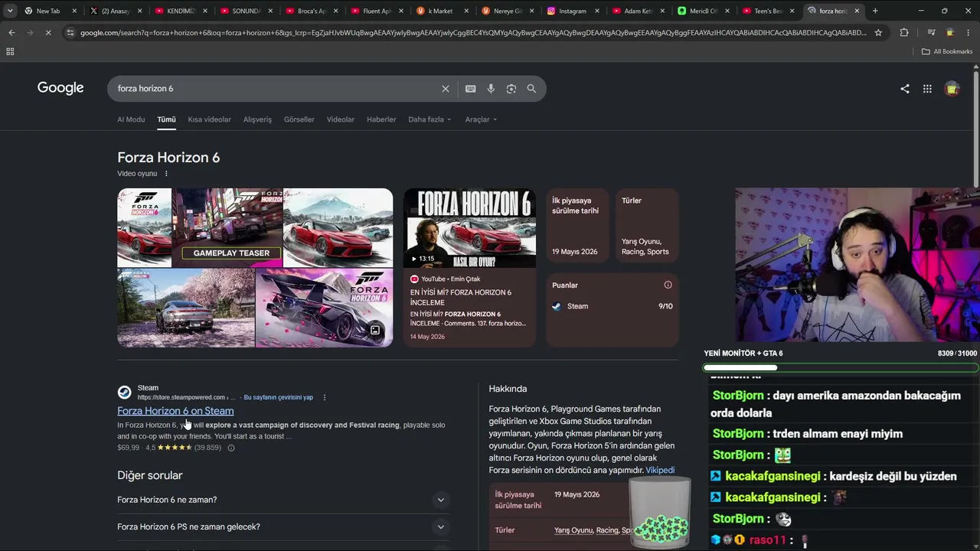Viewport: 980px width, 551px height.
Task: Open more options next to Video oyunu
Action: coord(166,174)
